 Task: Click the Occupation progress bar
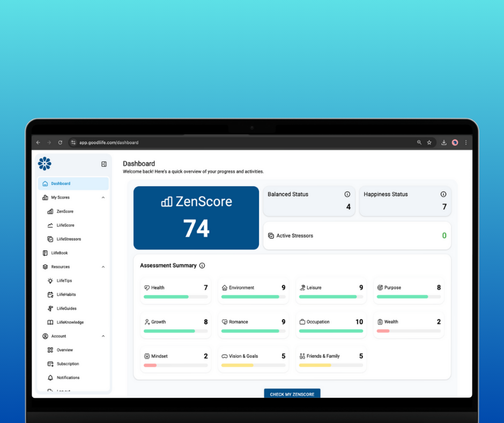[331, 331]
